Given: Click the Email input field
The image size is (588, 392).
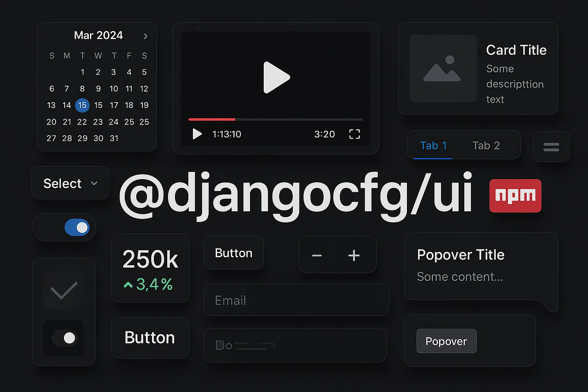Looking at the screenshot, I should (296, 300).
